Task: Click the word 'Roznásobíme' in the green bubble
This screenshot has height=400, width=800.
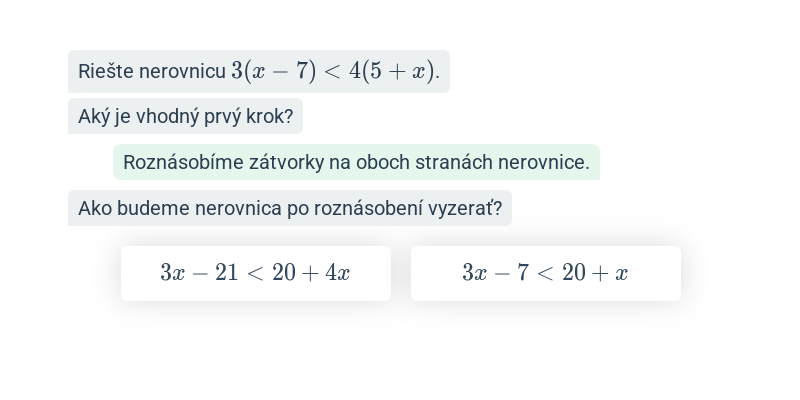Action: 183,162
